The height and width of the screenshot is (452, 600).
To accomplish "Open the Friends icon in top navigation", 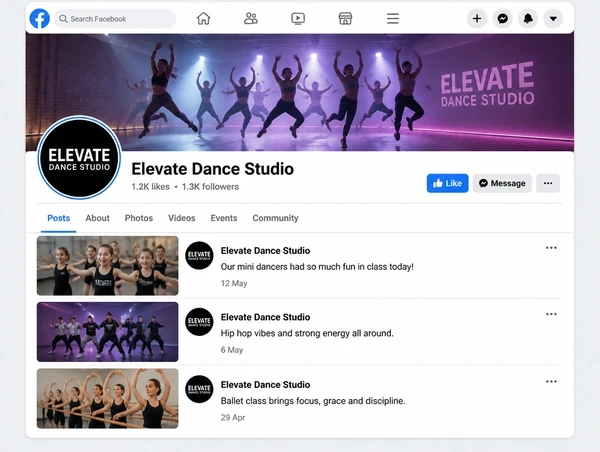I will [x=251, y=18].
